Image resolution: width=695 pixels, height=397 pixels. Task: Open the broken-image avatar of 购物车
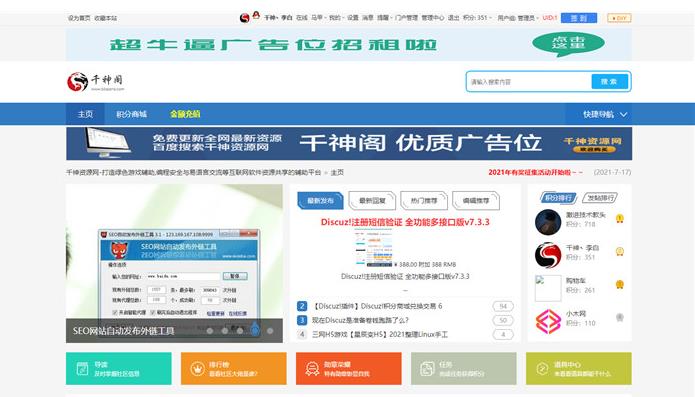click(548, 288)
